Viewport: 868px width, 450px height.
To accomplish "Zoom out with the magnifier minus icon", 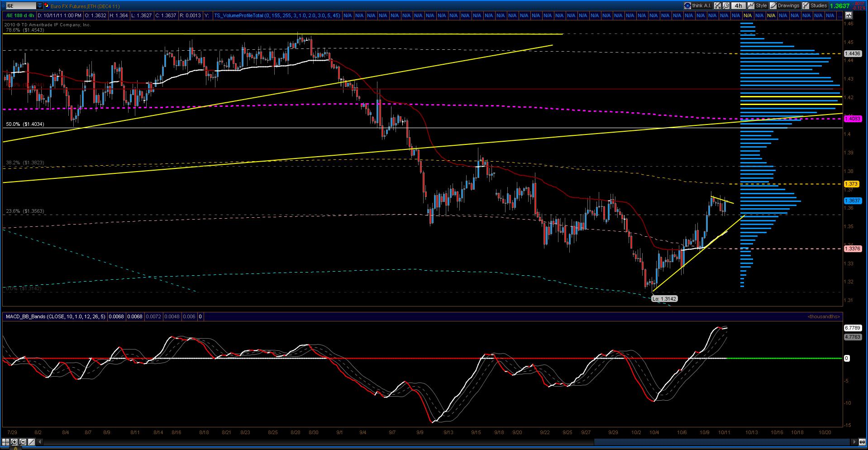I will pyautogui.click(x=23, y=442).
